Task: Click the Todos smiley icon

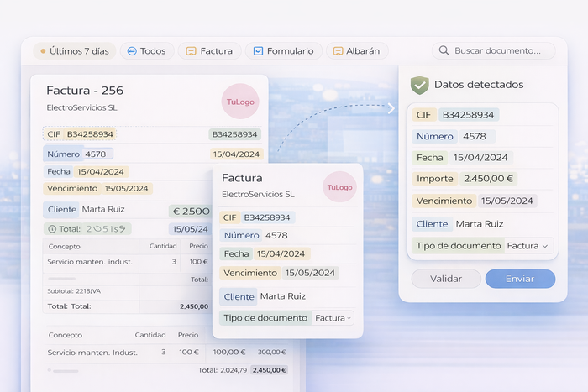Action: tap(132, 51)
